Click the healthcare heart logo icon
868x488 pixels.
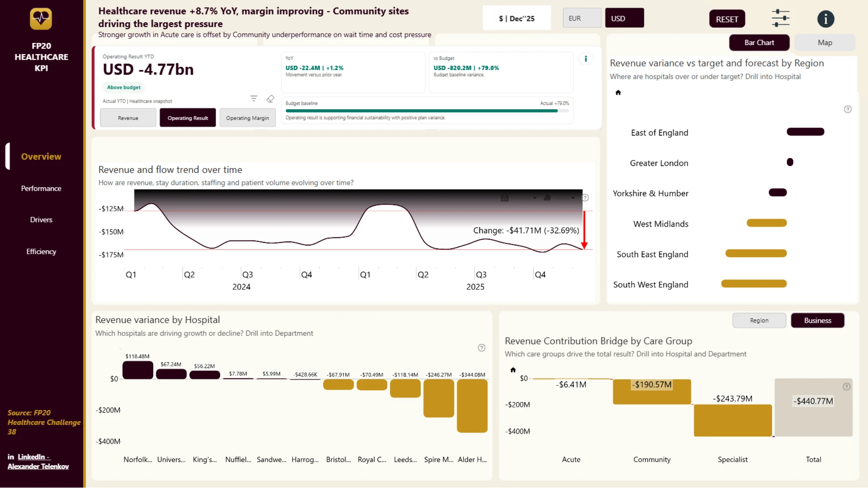(x=41, y=19)
